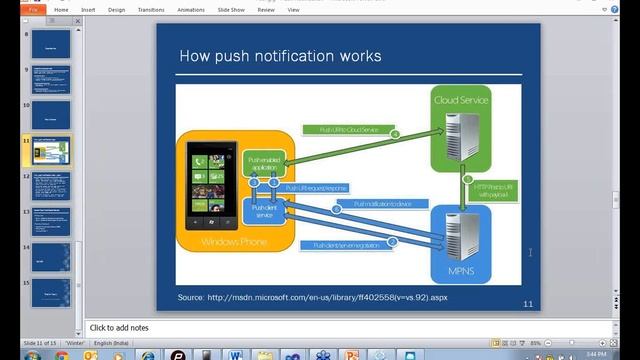
Task: Click the 'Winter' theme name in status bar
Action: click(x=75, y=343)
